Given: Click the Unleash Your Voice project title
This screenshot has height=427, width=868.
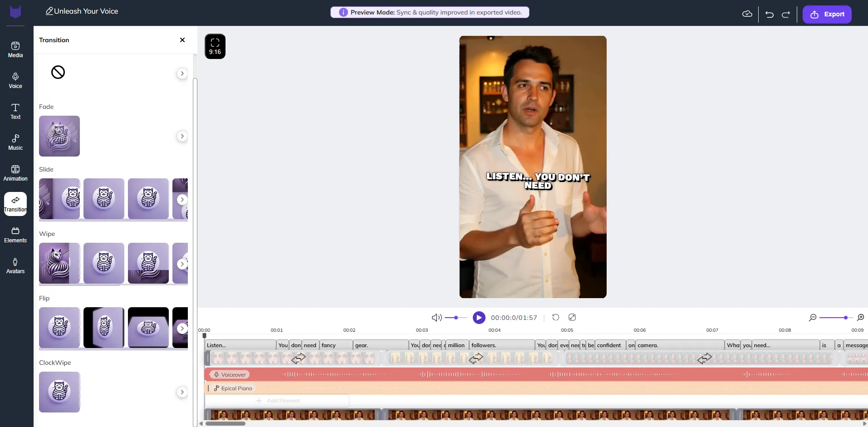Looking at the screenshot, I should point(86,11).
